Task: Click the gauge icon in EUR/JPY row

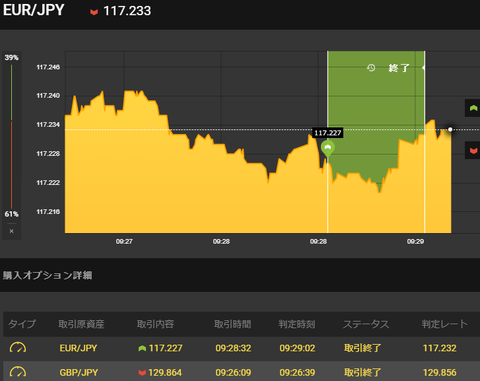Action: click(x=18, y=348)
